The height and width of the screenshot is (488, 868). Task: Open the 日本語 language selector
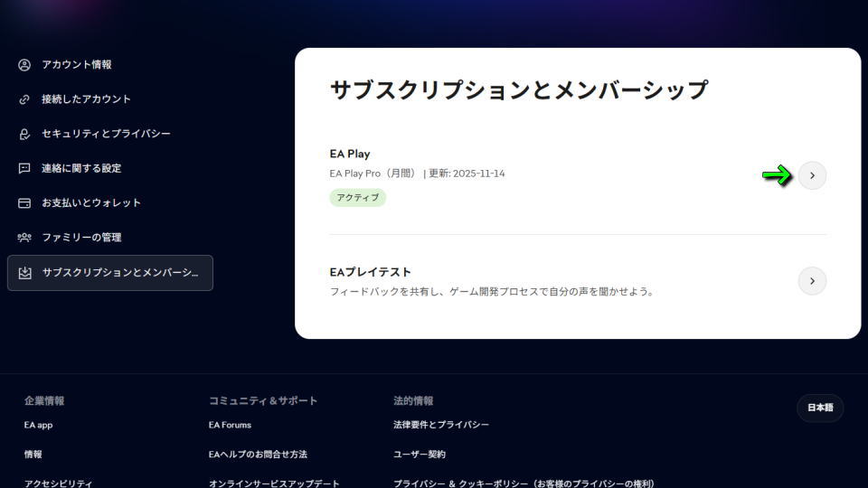(x=820, y=408)
